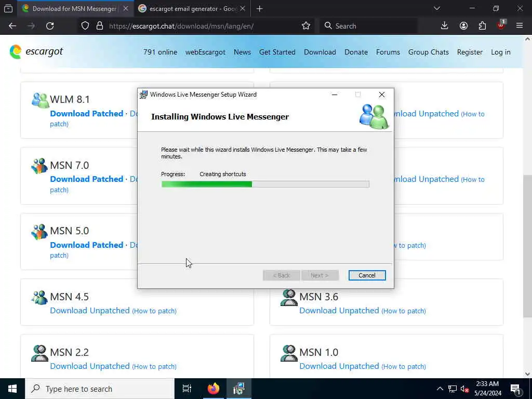
Task: Open Task View on taskbar
Action: (x=187, y=389)
